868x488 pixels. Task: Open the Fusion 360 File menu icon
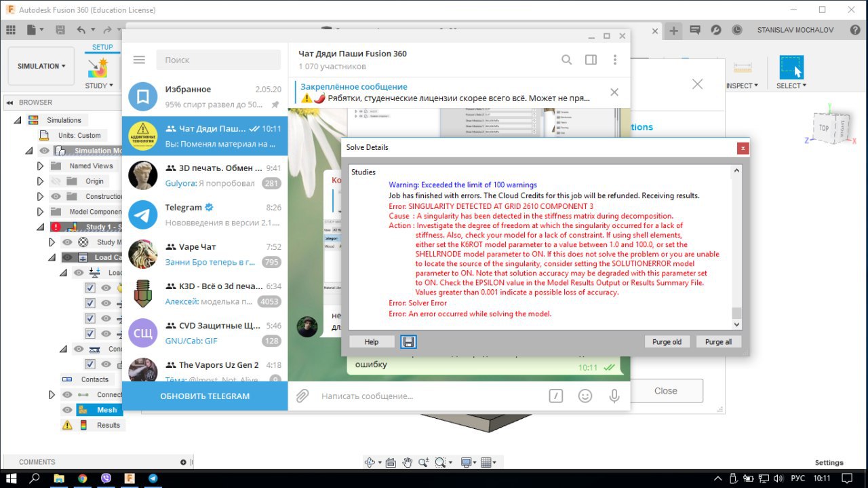32,30
